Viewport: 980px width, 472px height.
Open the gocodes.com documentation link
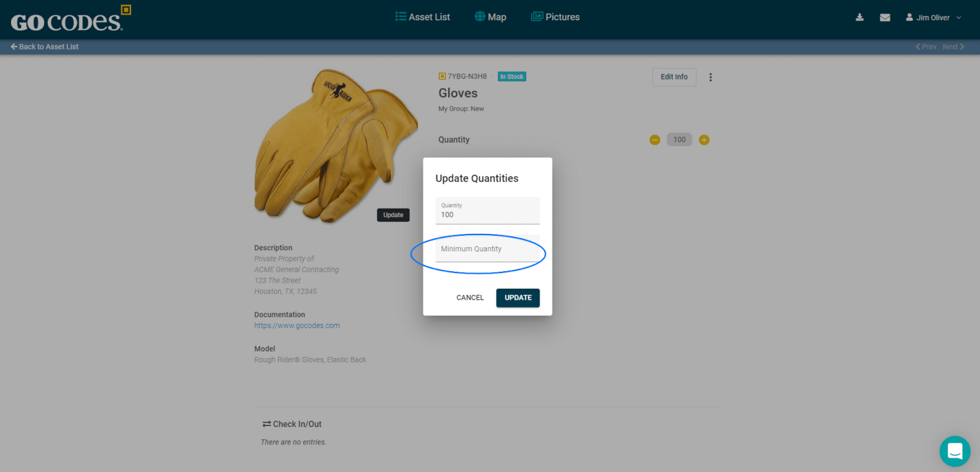(297, 326)
